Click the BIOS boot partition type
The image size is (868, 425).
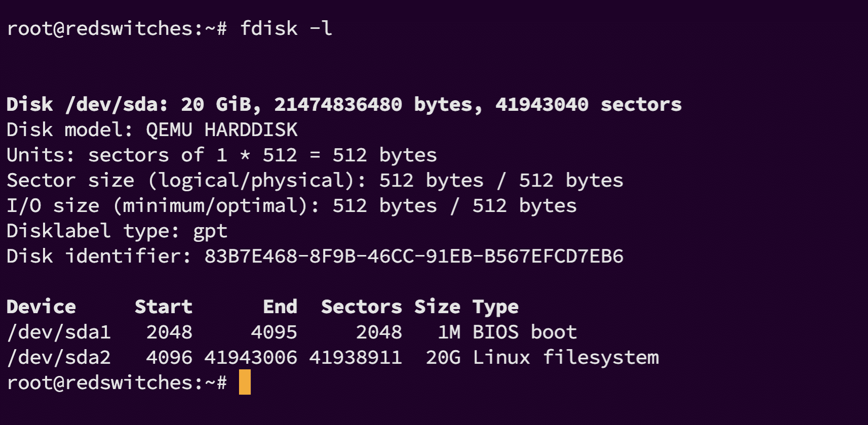point(525,332)
